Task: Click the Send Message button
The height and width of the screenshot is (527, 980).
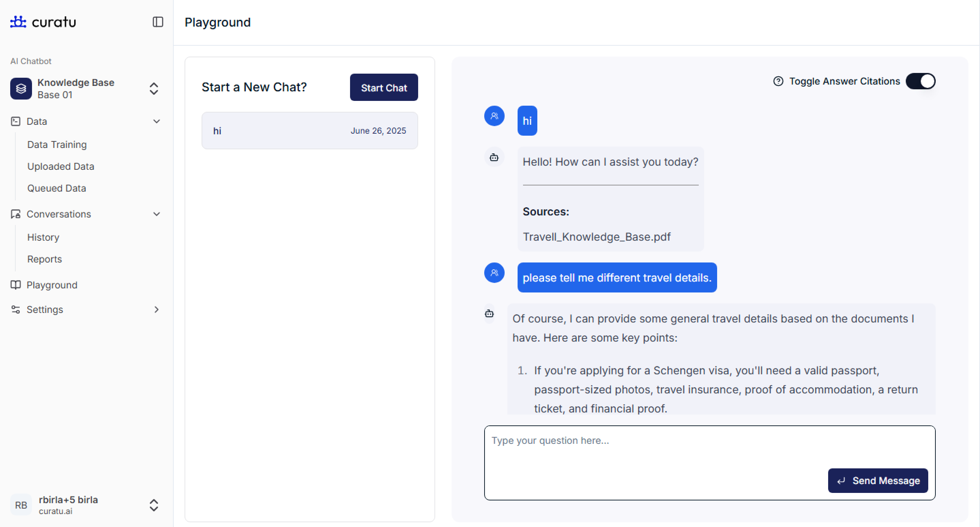Action: pos(878,481)
